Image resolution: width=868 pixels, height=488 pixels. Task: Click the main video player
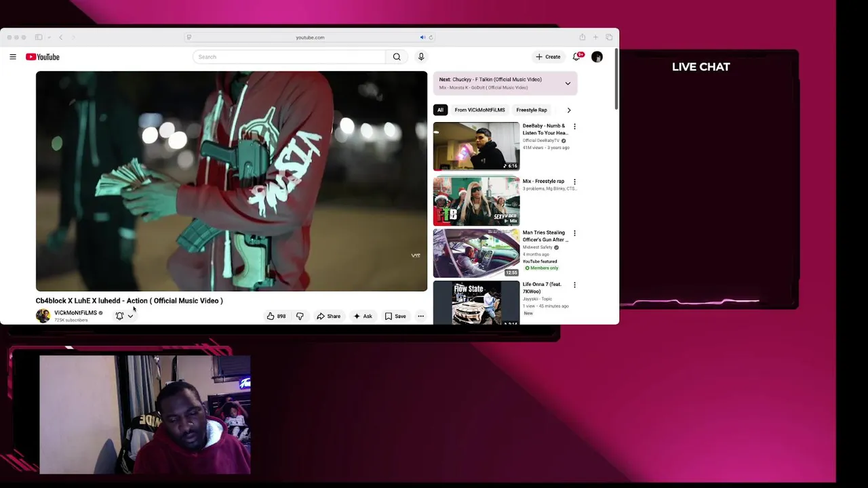point(231,181)
